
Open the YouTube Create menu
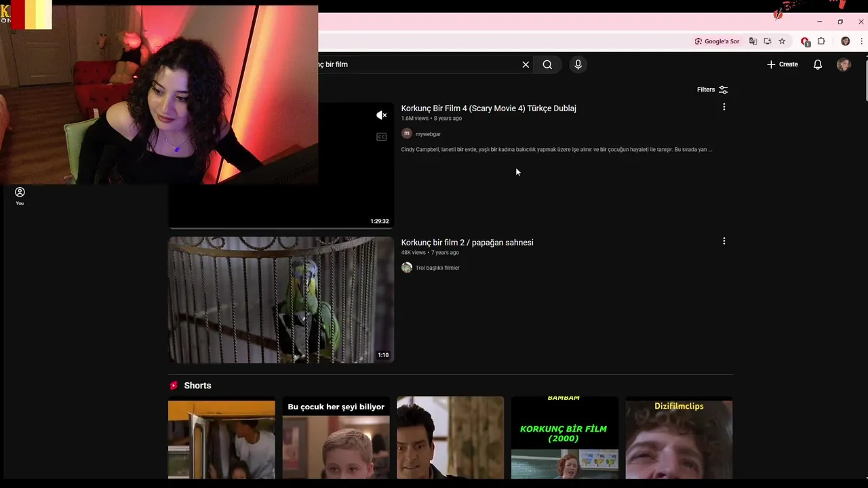tap(782, 64)
